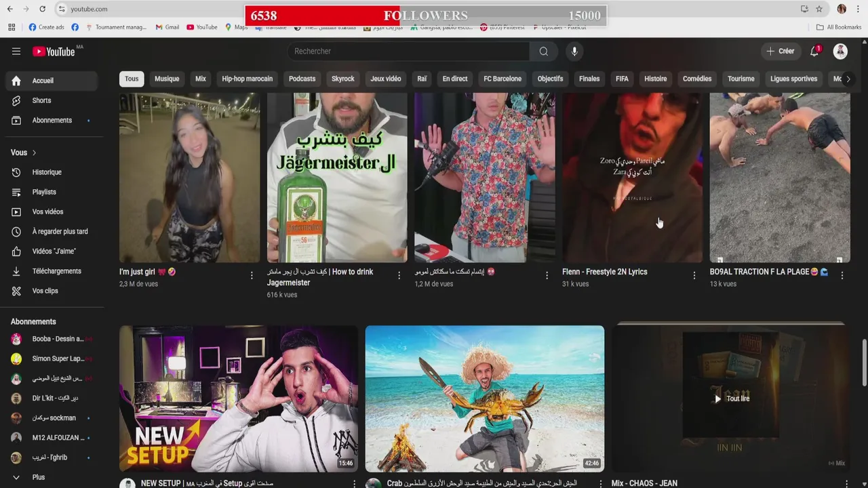Open M12 ALFOUZAN subscription channel

click(52, 438)
